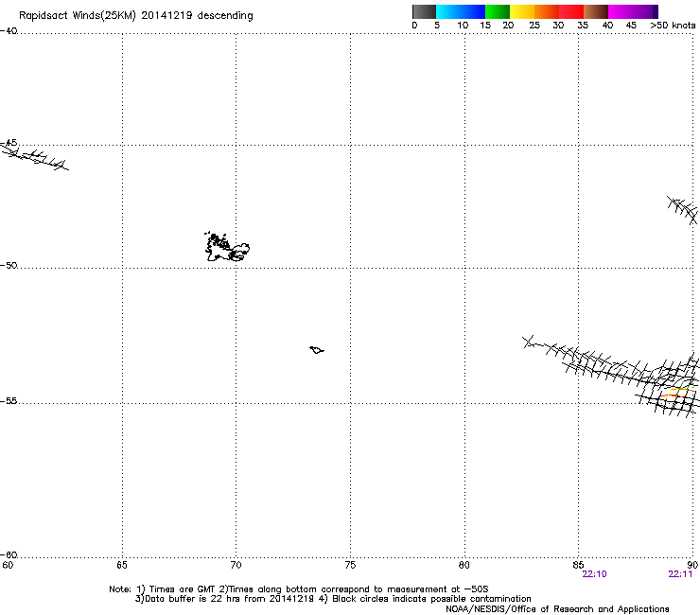The width and height of the screenshot is (700, 615).
Task: Click the '65' longitude axis label
Action: tap(122, 565)
